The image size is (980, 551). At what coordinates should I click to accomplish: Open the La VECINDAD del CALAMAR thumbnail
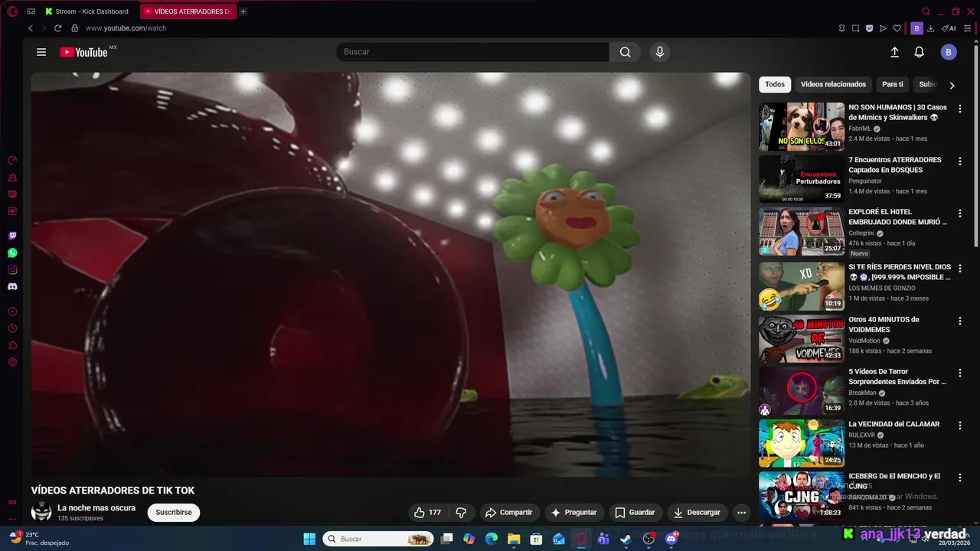[x=802, y=443]
